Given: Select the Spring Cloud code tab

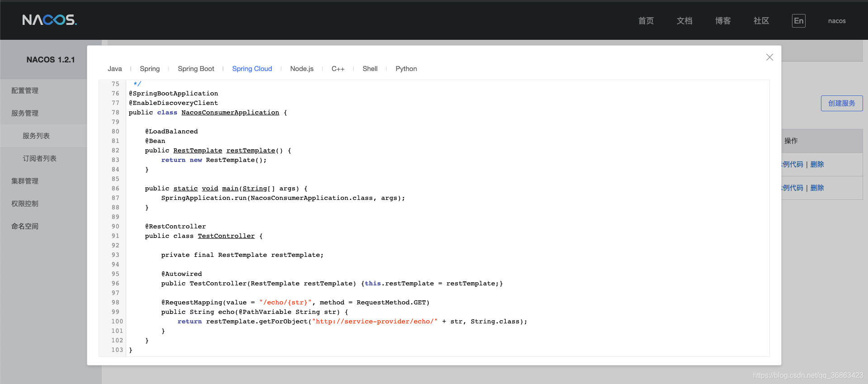Looking at the screenshot, I should coord(252,69).
